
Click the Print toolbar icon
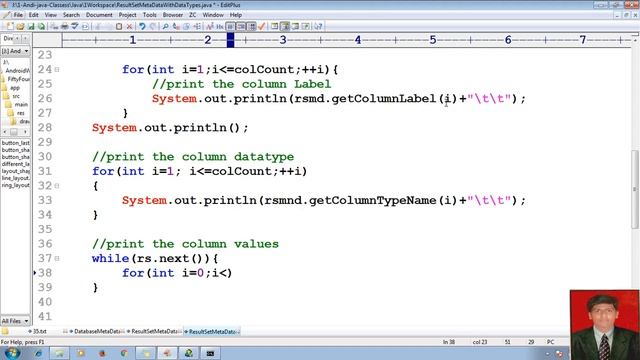pos(64,27)
